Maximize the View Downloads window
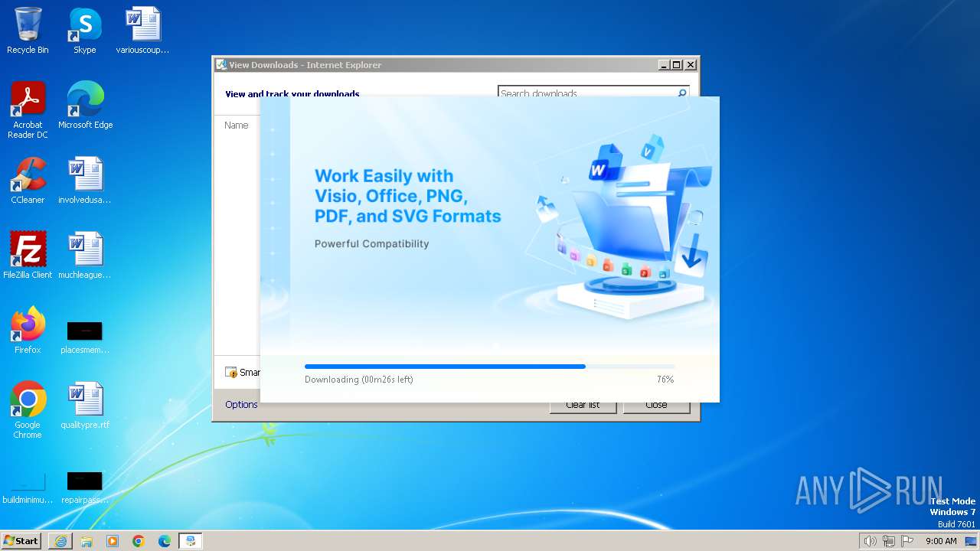 (x=677, y=65)
